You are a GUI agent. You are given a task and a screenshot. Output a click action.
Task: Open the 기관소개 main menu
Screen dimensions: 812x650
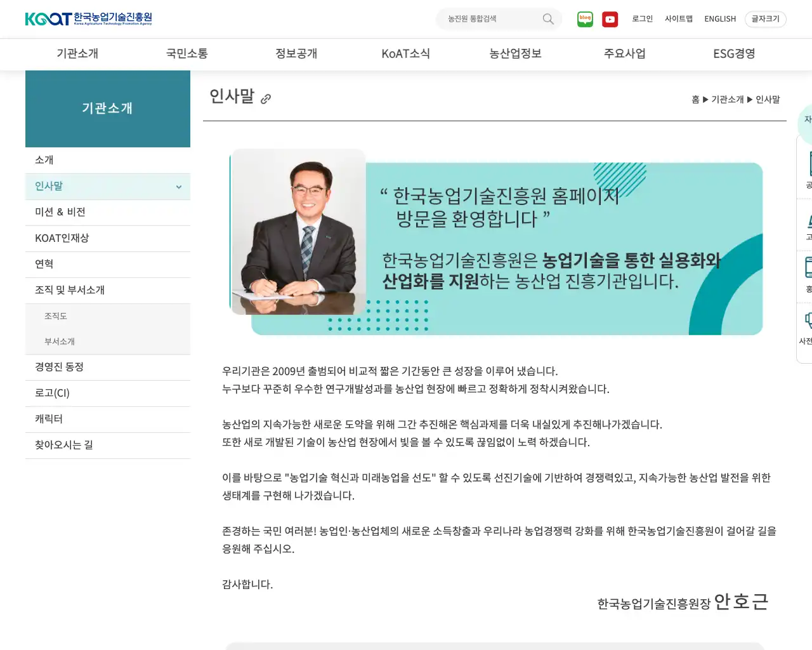coord(77,54)
